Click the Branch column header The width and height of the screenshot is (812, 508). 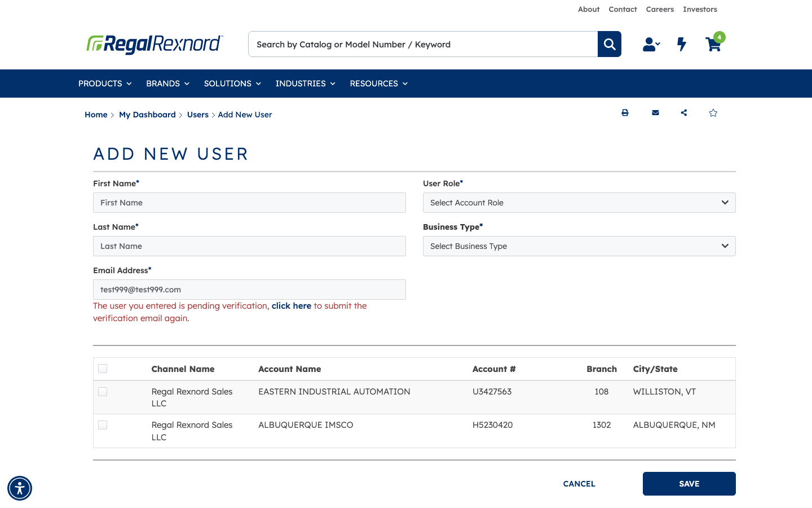tap(602, 369)
